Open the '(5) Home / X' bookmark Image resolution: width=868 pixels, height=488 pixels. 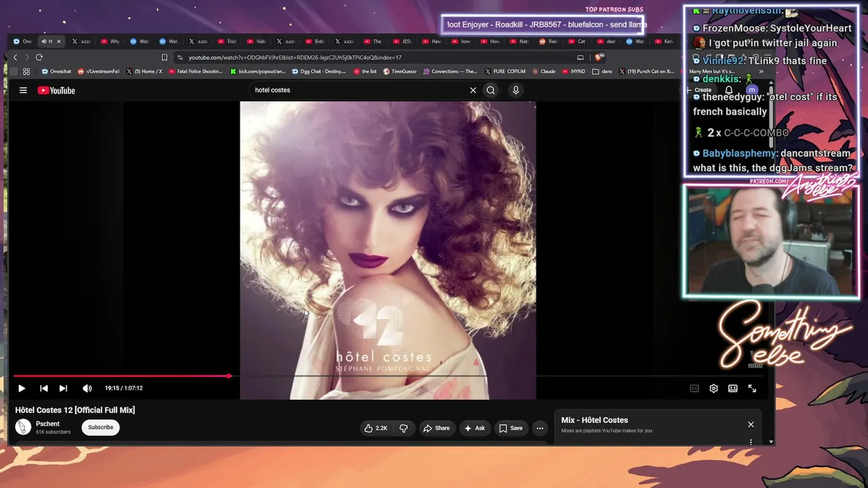(144, 71)
